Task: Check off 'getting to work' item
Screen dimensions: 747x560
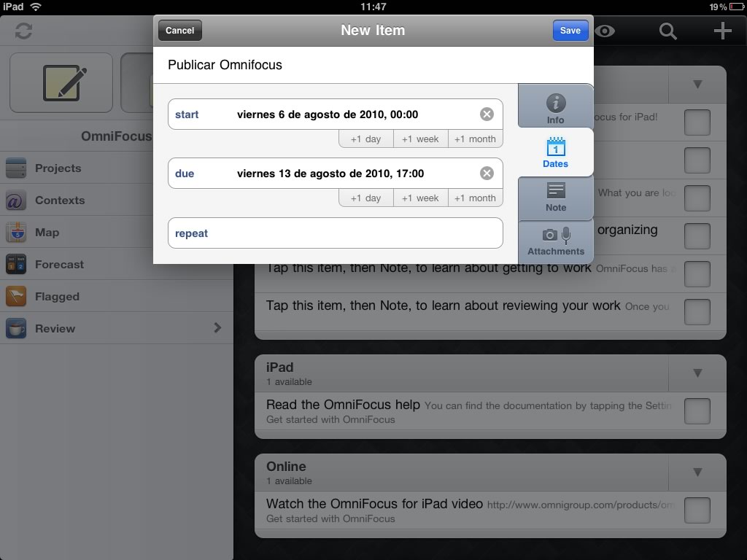Action: [697, 274]
